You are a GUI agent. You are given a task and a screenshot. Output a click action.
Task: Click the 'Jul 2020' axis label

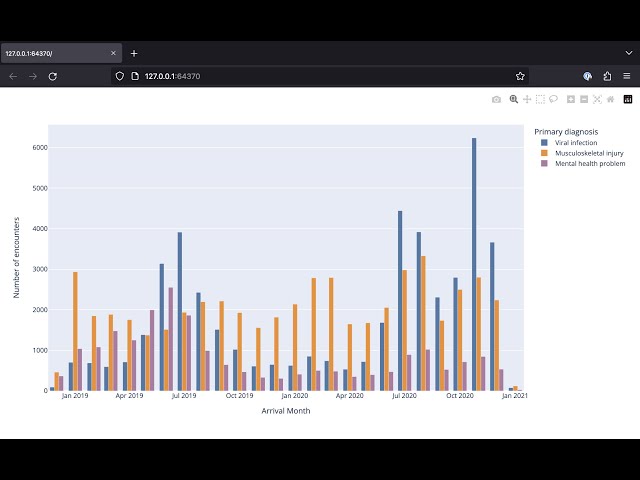tap(404, 396)
